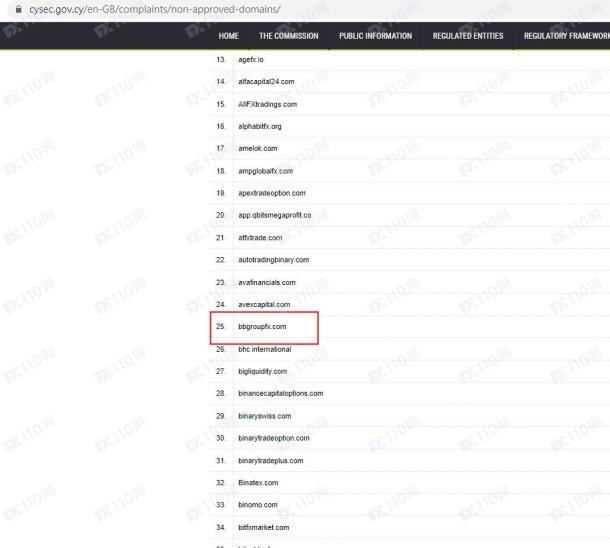The height and width of the screenshot is (548, 610).
Task: Select the ampglobalfx.com entry
Action: click(266, 171)
